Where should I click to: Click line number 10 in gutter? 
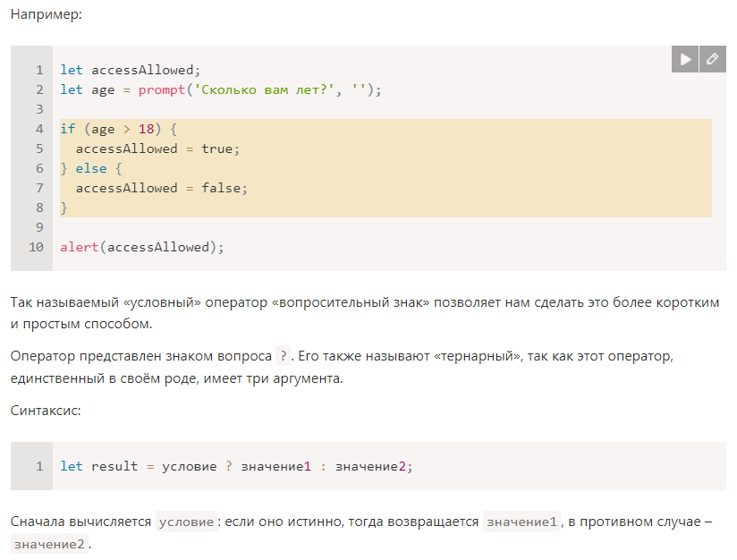(x=36, y=247)
